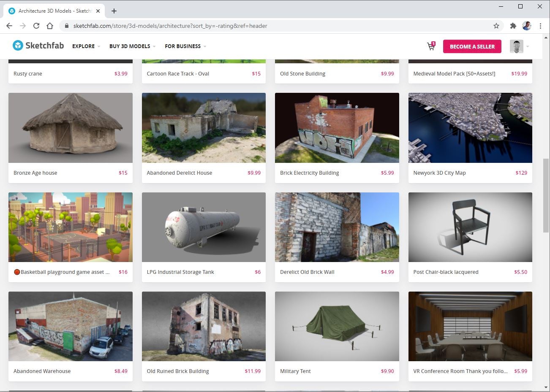Click the vertical page scrollbar thumb
This screenshot has width=550, height=392.
(546, 195)
